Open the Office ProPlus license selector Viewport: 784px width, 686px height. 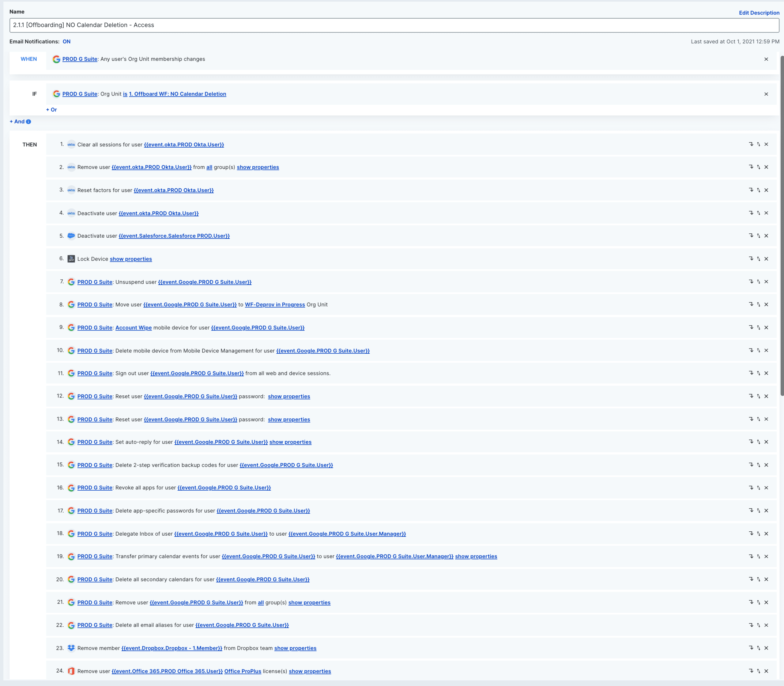point(243,671)
